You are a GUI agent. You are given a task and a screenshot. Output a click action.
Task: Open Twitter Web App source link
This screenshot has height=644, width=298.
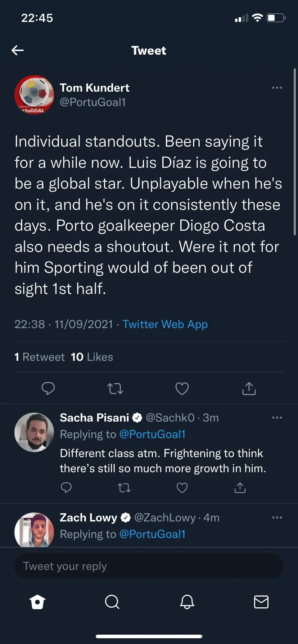(x=165, y=324)
